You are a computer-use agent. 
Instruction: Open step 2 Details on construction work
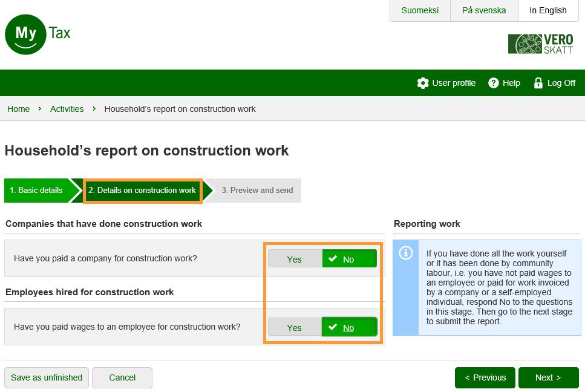point(142,190)
